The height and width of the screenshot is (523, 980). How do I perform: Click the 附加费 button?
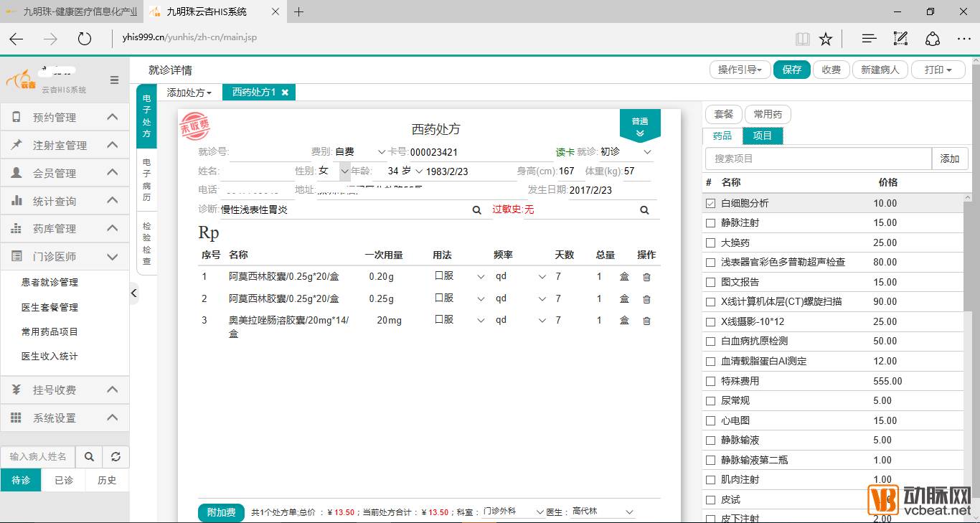click(221, 512)
